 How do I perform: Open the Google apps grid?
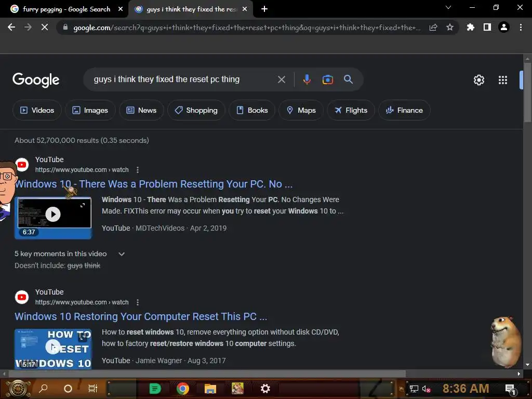tap(503, 80)
